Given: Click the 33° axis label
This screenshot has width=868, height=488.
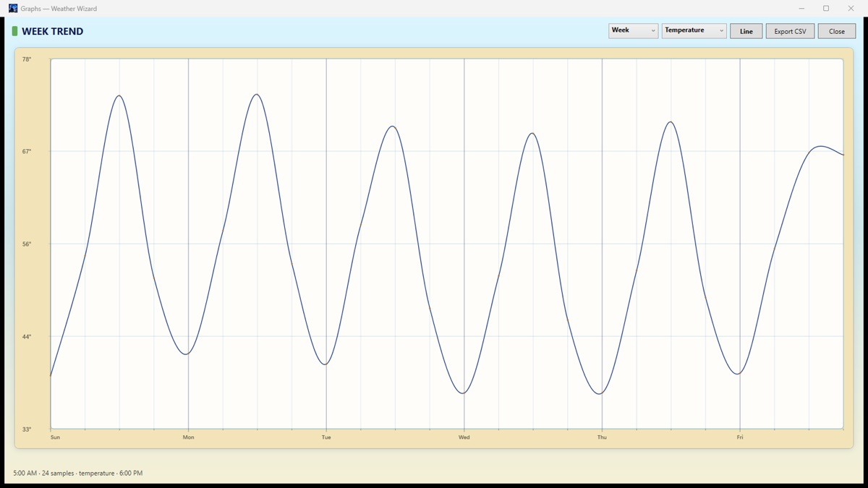Looking at the screenshot, I should click(x=27, y=429).
